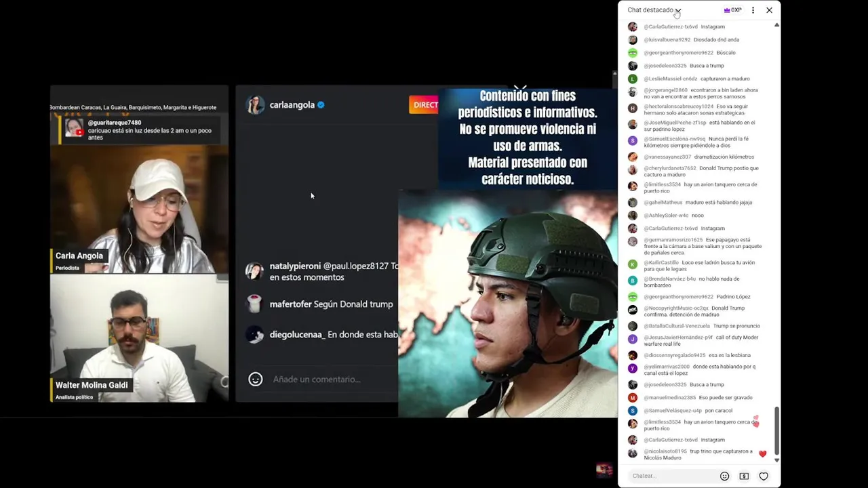Image resolution: width=868 pixels, height=488 pixels.
Task: Open @gahelMatheus username link
Action: click(x=663, y=203)
